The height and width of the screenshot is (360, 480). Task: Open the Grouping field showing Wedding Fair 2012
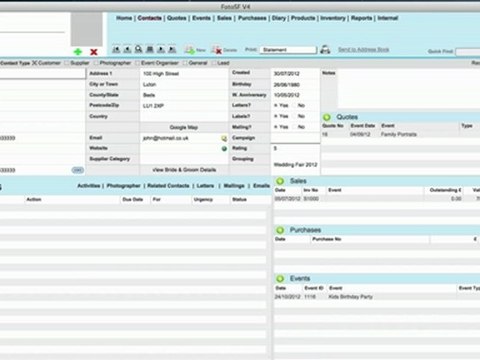click(x=295, y=164)
